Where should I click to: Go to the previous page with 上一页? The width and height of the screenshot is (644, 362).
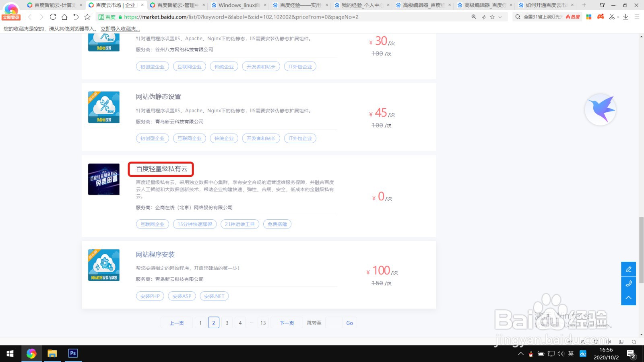177,323
